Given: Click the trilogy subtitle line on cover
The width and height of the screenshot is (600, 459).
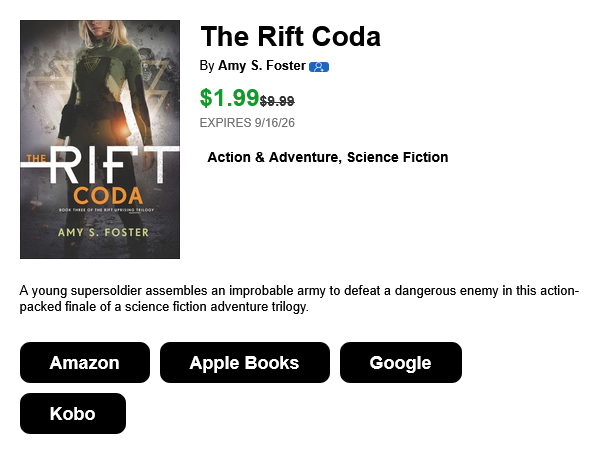Looking at the screenshot, I should pyautogui.click(x=106, y=210).
